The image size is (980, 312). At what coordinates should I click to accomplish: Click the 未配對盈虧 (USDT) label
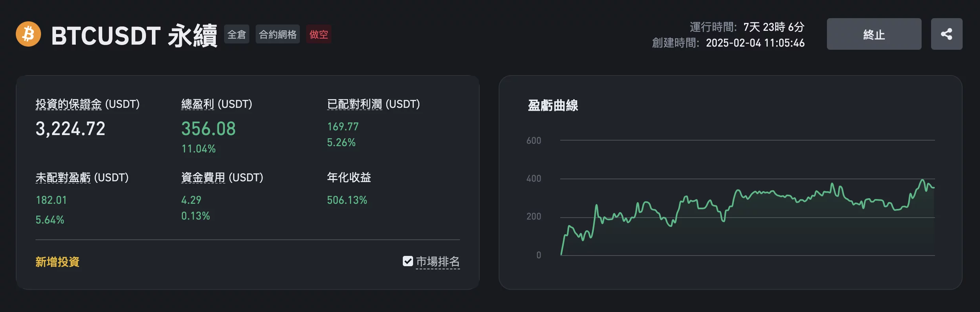click(82, 178)
